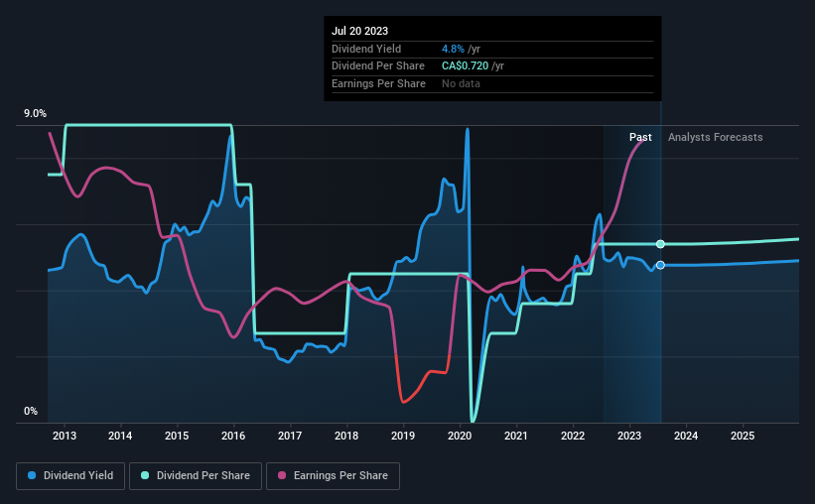
Task: Toggle the Dividend Yield legend series
Action: click(70, 476)
